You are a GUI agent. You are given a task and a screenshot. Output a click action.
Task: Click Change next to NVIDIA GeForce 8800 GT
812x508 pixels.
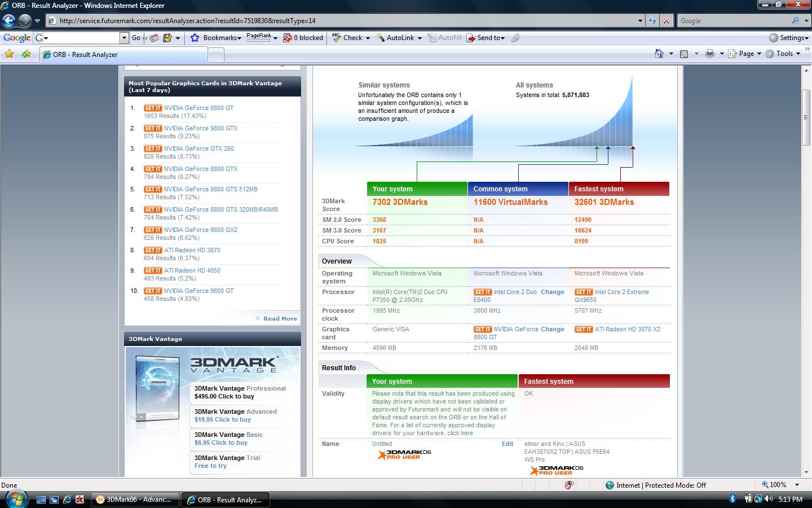point(552,329)
